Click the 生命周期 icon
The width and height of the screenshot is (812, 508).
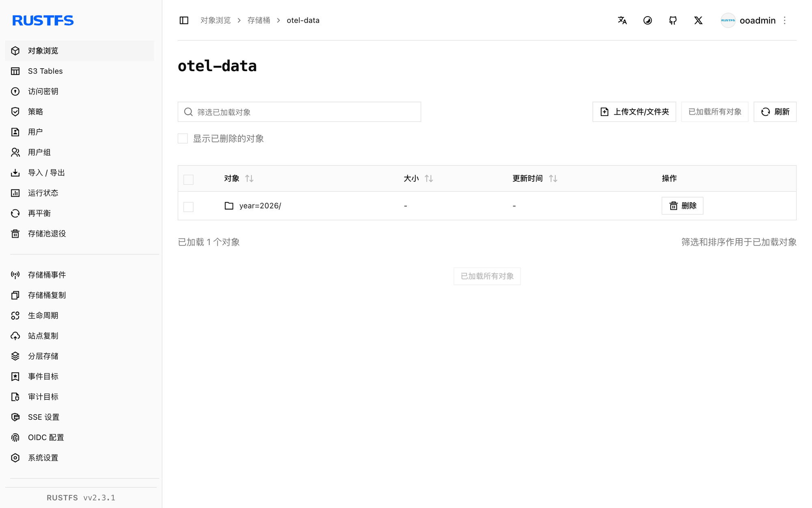pyautogui.click(x=15, y=316)
